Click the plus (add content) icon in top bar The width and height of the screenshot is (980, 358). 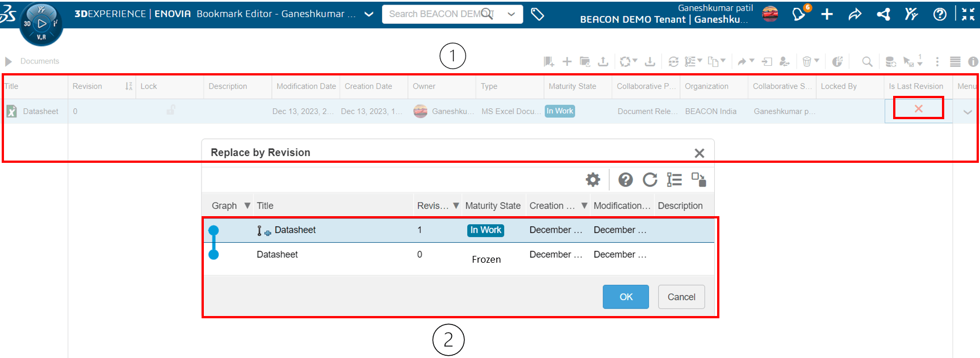point(827,14)
